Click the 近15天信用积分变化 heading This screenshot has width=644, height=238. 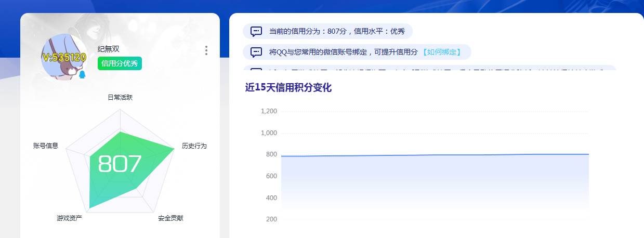click(x=288, y=87)
